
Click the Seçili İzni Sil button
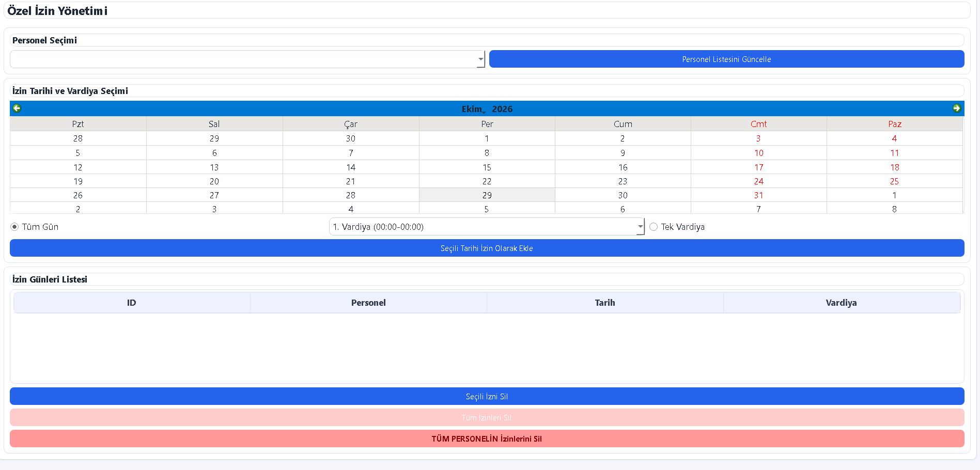tap(487, 396)
